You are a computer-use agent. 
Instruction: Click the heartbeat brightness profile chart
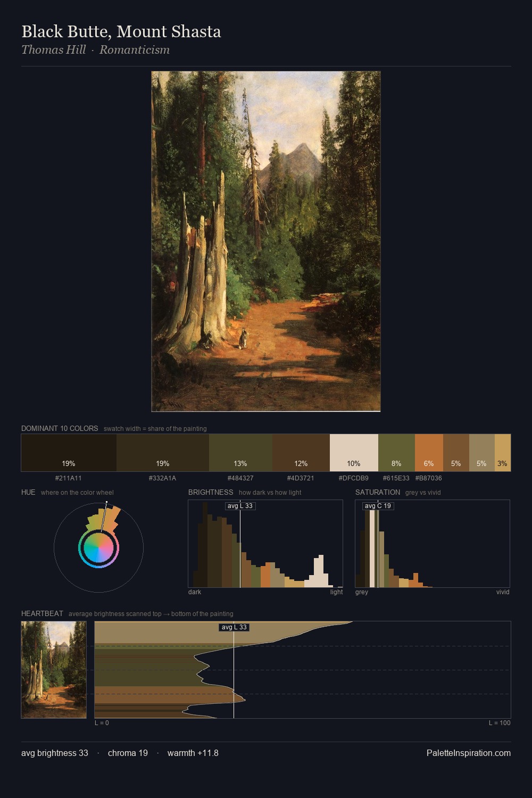303,670
